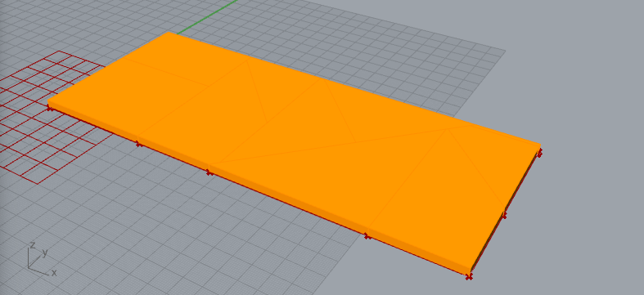Click the x label of the axis gizmo

pos(54,273)
